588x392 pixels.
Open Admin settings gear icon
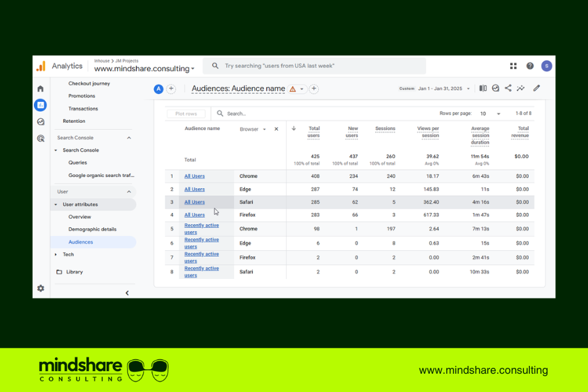point(41,288)
